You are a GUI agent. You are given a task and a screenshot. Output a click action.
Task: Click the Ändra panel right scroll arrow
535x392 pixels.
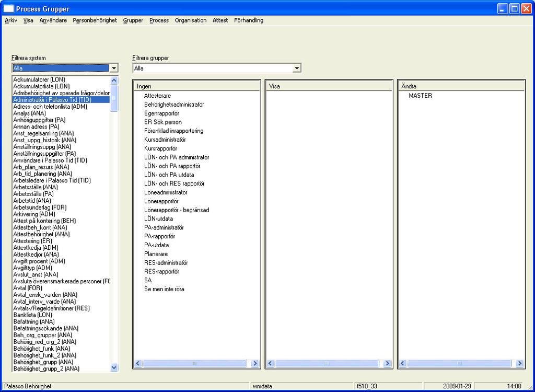pyautogui.click(x=520, y=364)
